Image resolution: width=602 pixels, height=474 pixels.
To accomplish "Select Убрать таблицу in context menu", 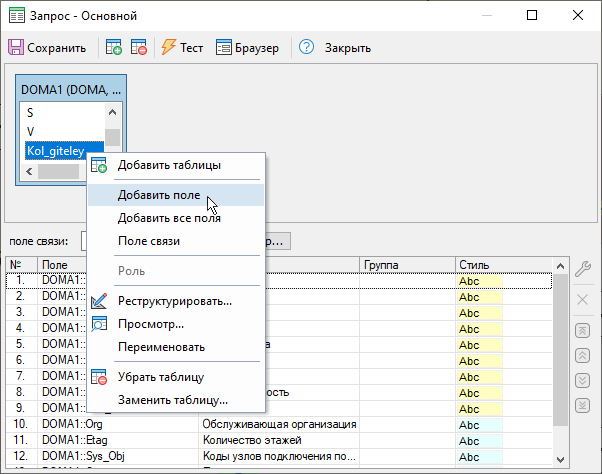I will pos(161,377).
